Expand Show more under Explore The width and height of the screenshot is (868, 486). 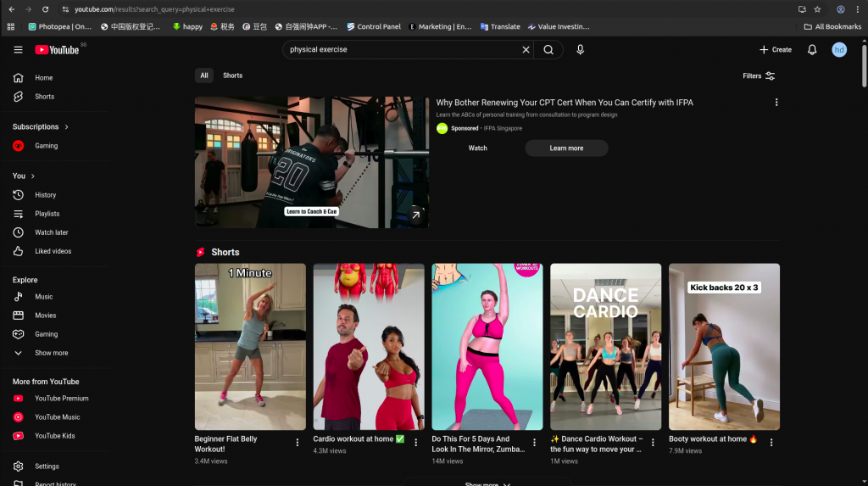51,353
